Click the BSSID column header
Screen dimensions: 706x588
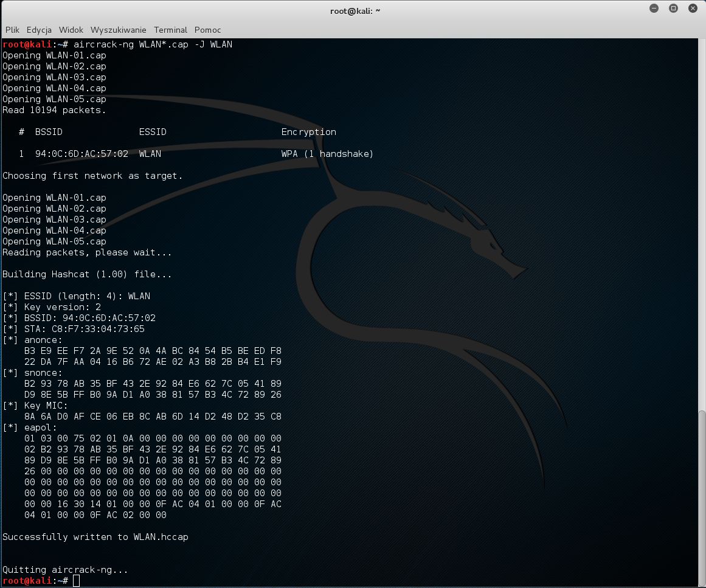(49, 132)
